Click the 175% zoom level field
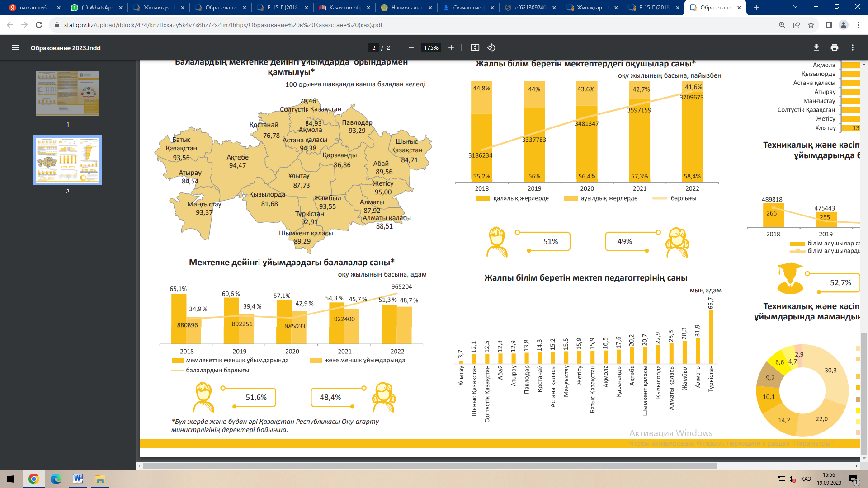 pyautogui.click(x=431, y=47)
